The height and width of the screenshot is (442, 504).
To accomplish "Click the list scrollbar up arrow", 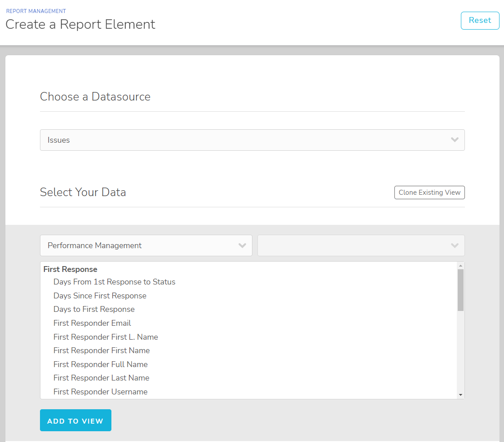I will coord(460,266).
